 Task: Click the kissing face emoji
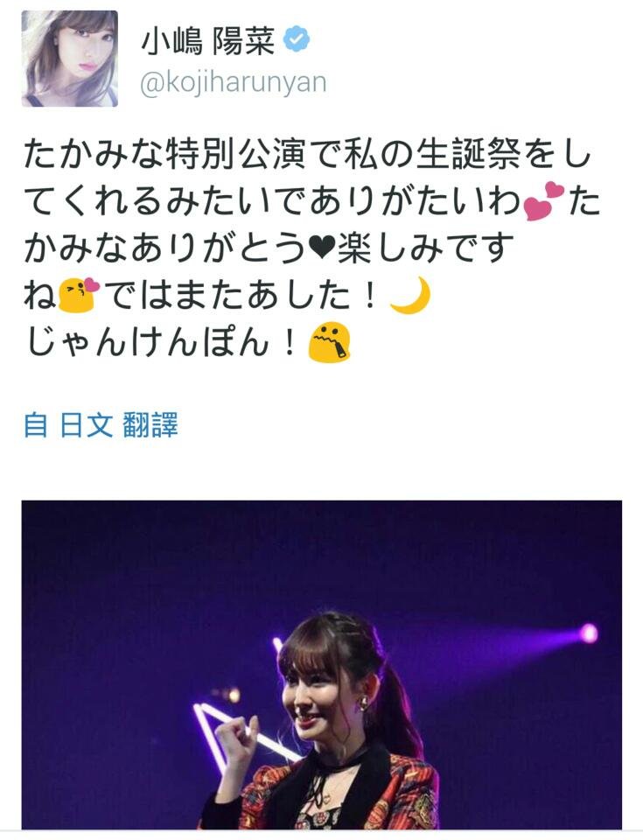(79, 294)
